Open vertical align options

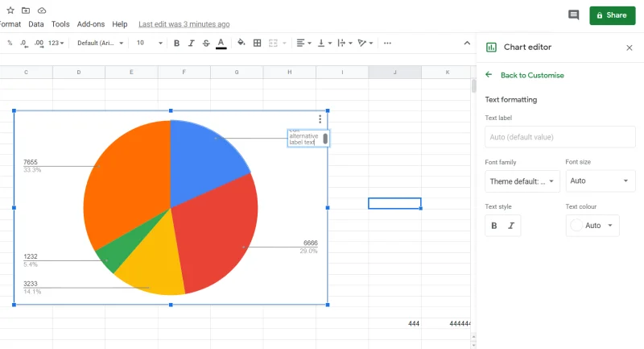pos(324,43)
